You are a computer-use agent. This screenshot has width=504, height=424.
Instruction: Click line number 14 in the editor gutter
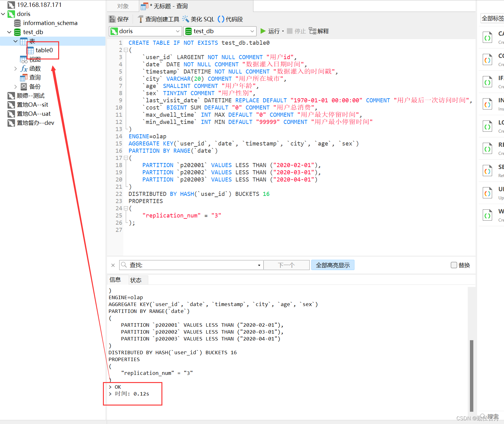click(x=119, y=136)
